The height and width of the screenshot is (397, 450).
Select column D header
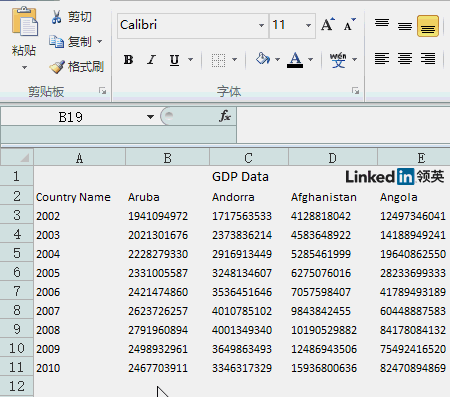click(x=332, y=157)
